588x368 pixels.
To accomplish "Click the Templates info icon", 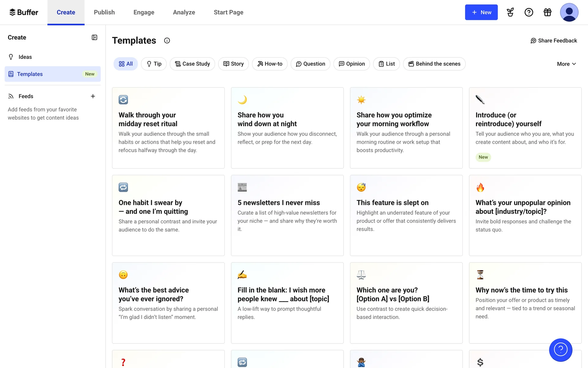I will click(167, 40).
